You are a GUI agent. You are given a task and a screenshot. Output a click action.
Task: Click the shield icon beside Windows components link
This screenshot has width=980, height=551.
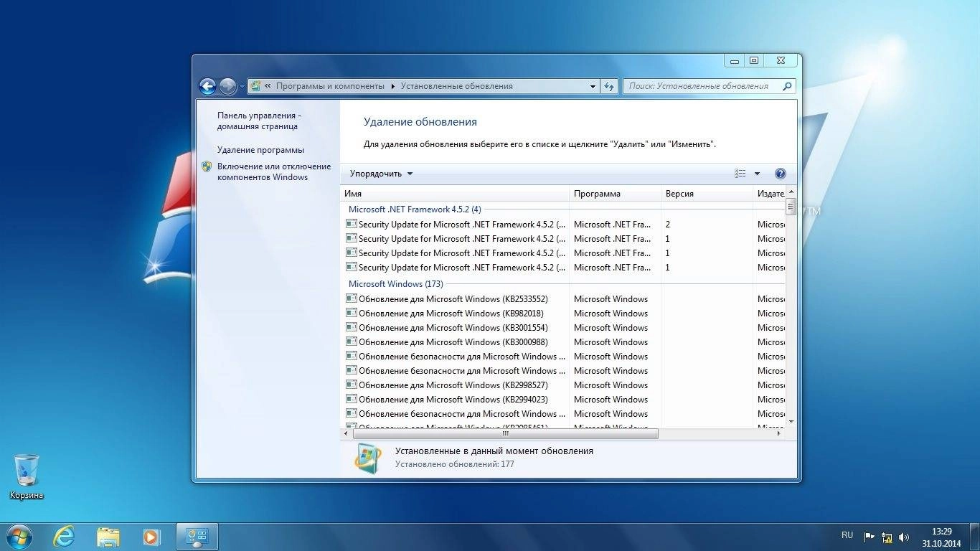[207, 166]
